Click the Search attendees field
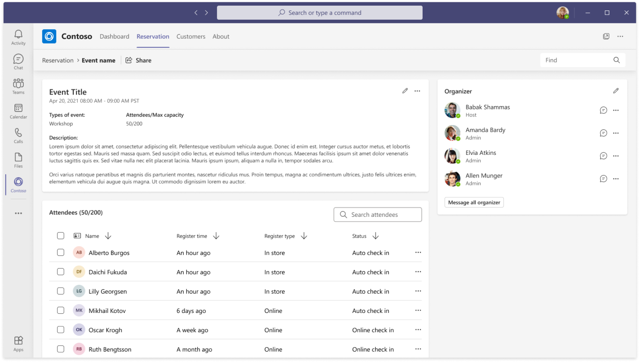This screenshot has width=644, height=362. tap(378, 214)
